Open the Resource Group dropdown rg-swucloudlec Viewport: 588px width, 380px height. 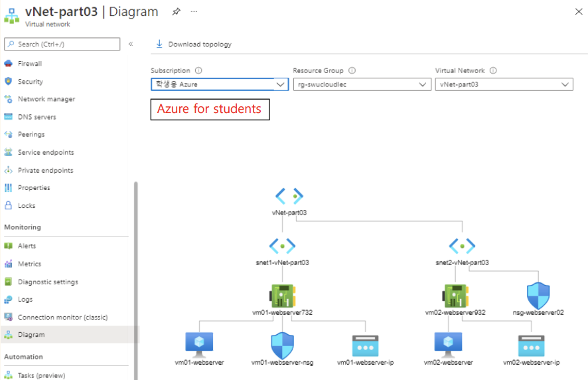362,84
